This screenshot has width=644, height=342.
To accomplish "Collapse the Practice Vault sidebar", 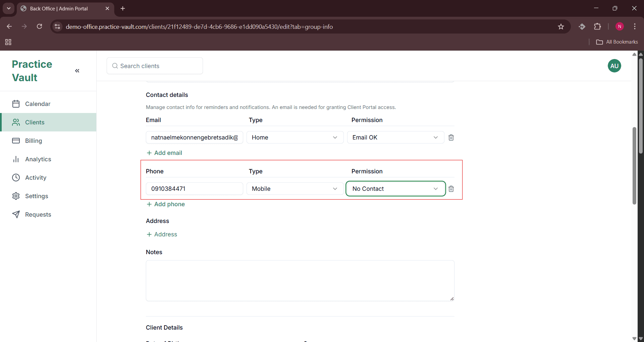I will click(77, 71).
